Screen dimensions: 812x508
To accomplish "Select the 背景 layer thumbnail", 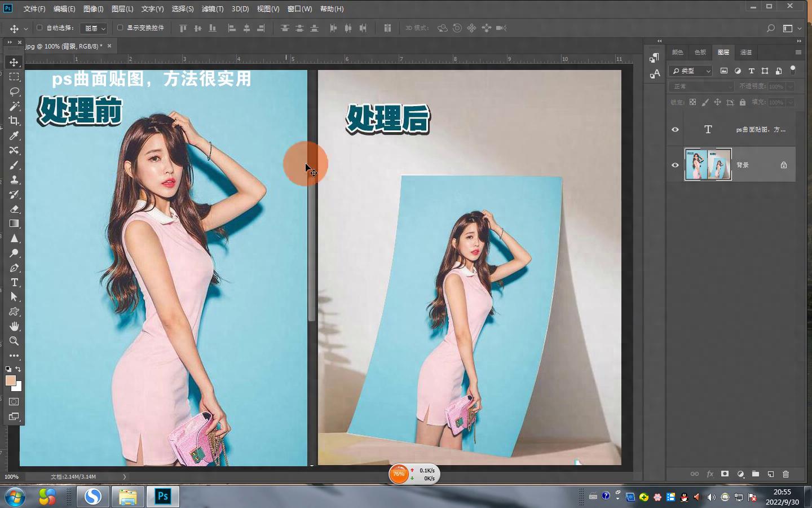I will (x=708, y=165).
